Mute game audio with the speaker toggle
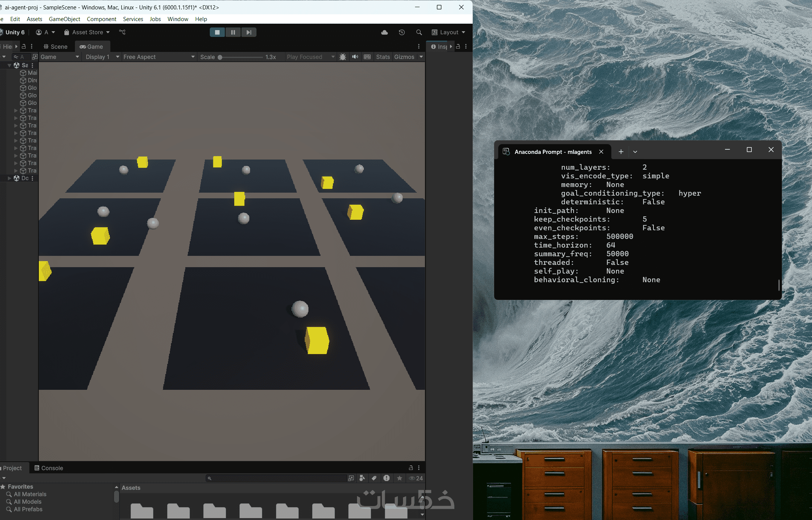This screenshot has height=520, width=812. (x=355, y=57)
